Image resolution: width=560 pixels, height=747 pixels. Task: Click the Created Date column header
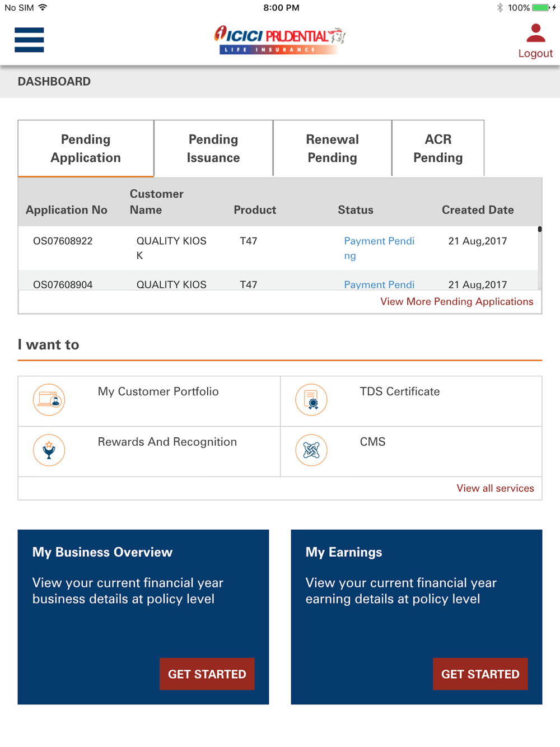pyautogui.click(x=478, y=210)
